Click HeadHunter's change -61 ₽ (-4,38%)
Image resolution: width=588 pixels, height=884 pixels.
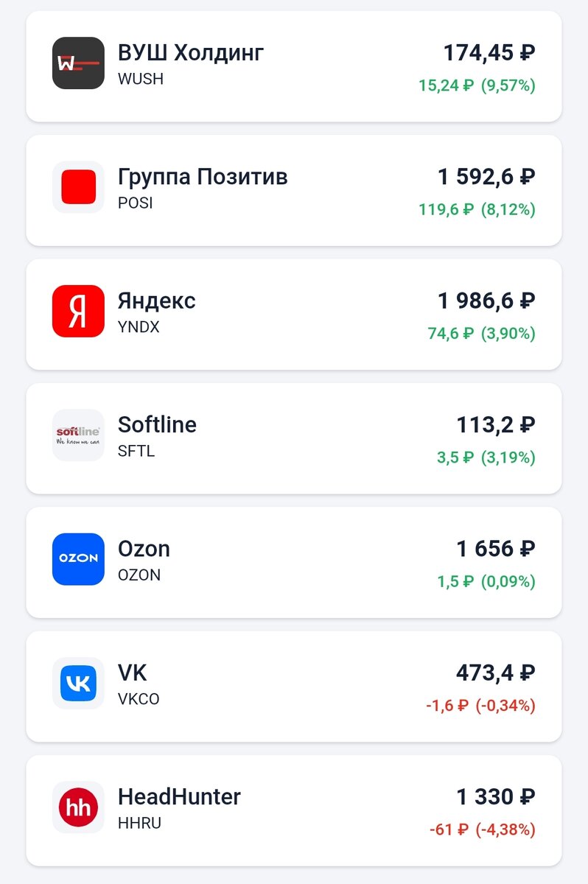click(483, 829)
